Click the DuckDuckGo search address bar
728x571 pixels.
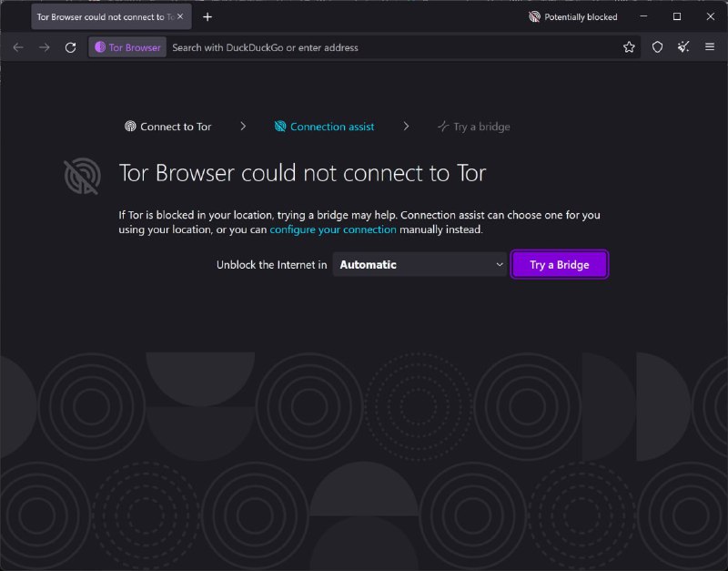(364, 46)
